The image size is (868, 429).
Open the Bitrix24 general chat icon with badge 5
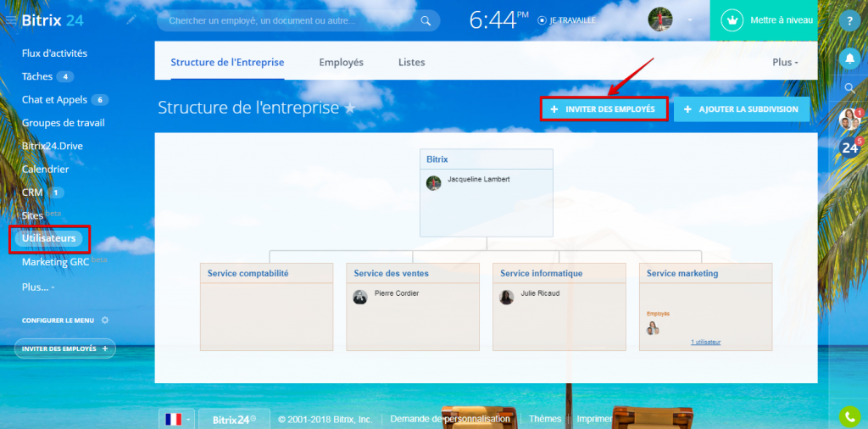tap(849, 148)
